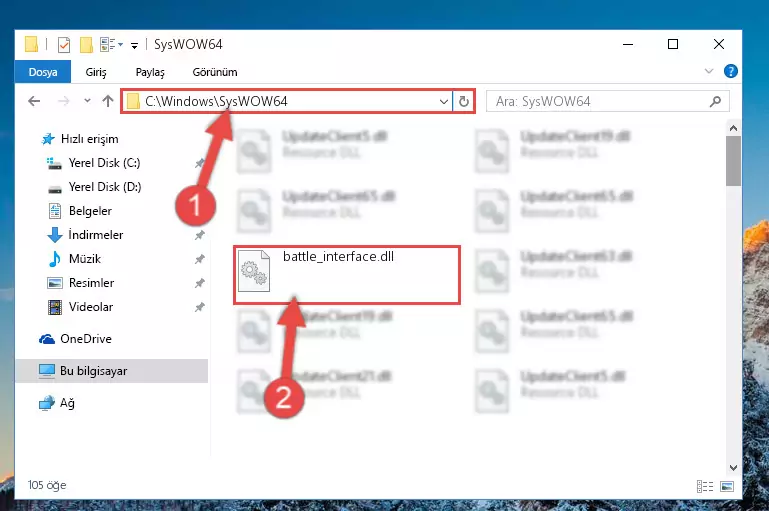Click the pin icon beside Videolar
769x511 pixels.
[x=200, y=307]
